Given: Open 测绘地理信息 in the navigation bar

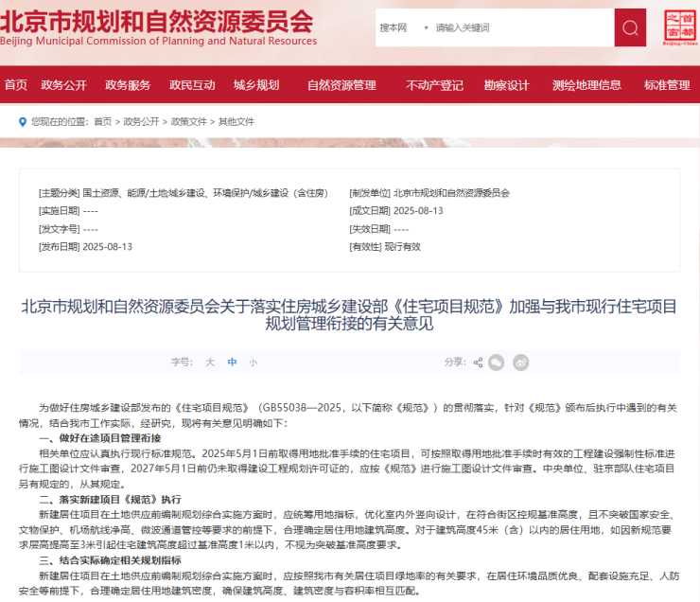Looking at the screenshot, I should tap(586, 85).
